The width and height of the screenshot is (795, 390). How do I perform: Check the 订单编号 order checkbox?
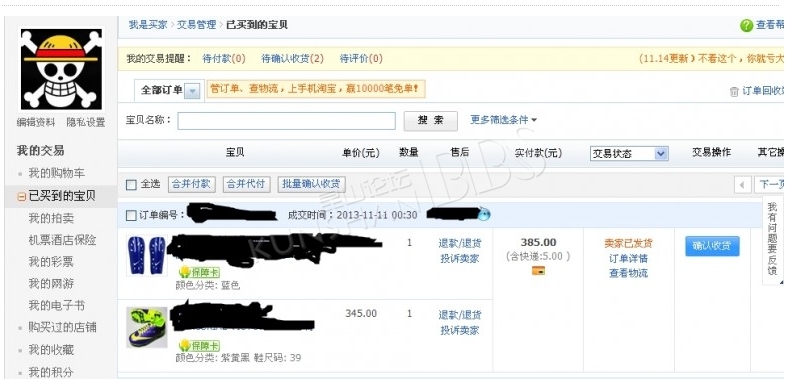coord(131,215)
